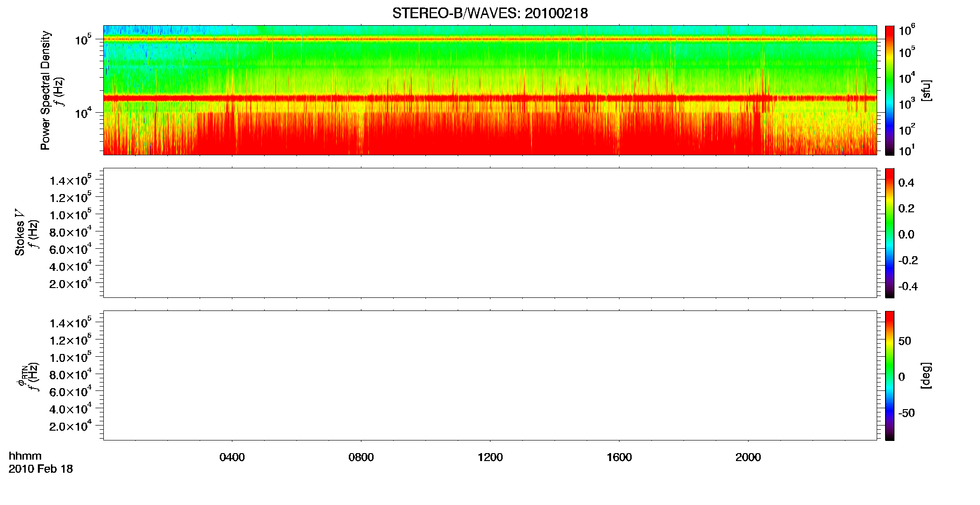Click the 2.0×10^4 tick on Stokes V panel
Image resolution: width=980 pixels, height=505 pixels.
pos(71,284)
